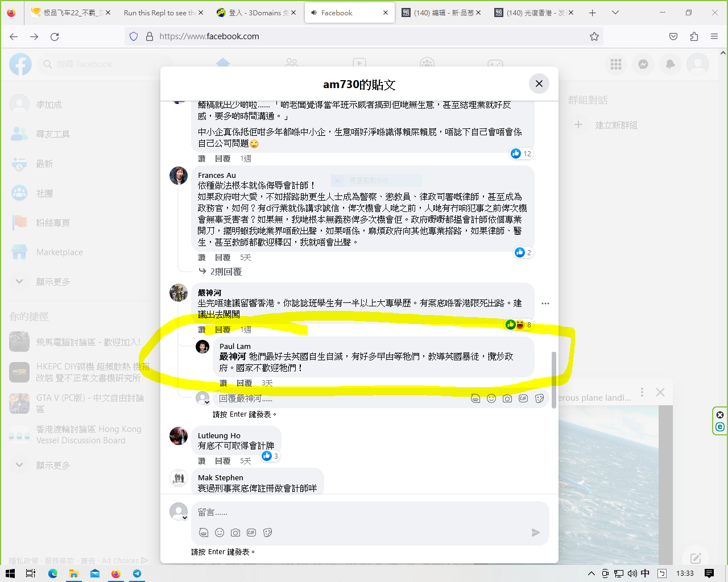
Task: Open the Firefox extensions icon
Action: click(694, 36)
